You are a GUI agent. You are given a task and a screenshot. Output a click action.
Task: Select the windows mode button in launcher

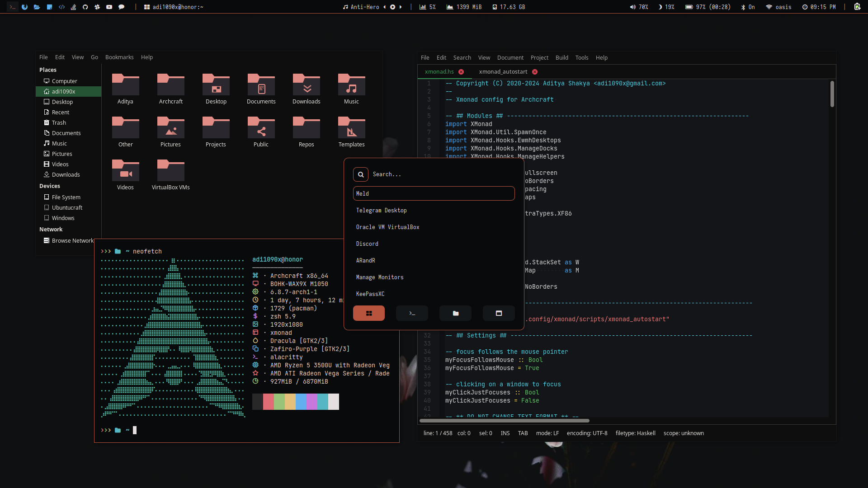tap(499, 313)
